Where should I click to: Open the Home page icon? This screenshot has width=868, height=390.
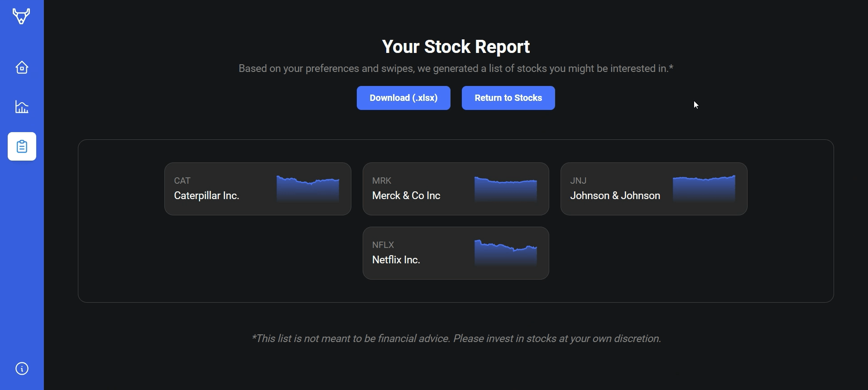coord(22,67)
